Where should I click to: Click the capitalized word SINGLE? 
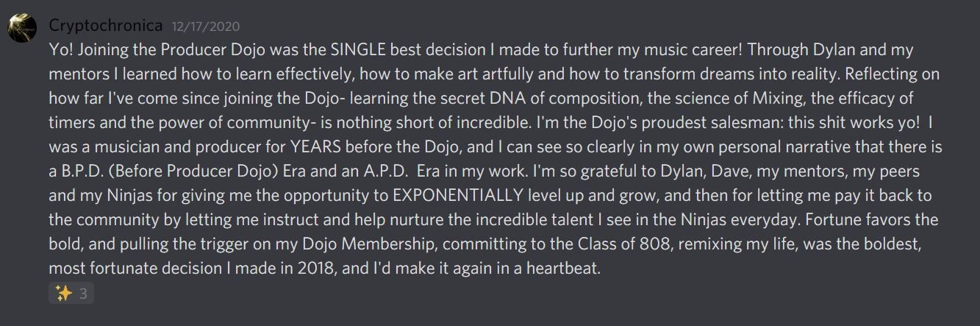click(357, 50)
